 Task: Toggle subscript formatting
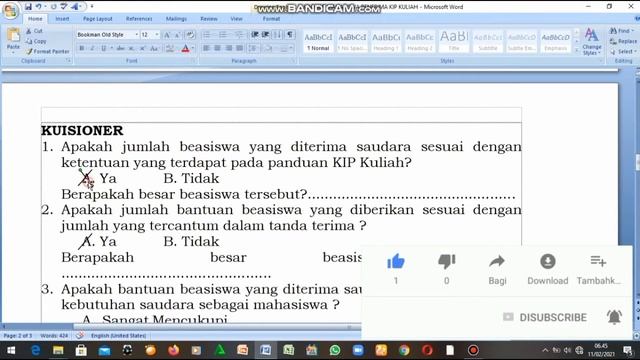tap(131, 49)
